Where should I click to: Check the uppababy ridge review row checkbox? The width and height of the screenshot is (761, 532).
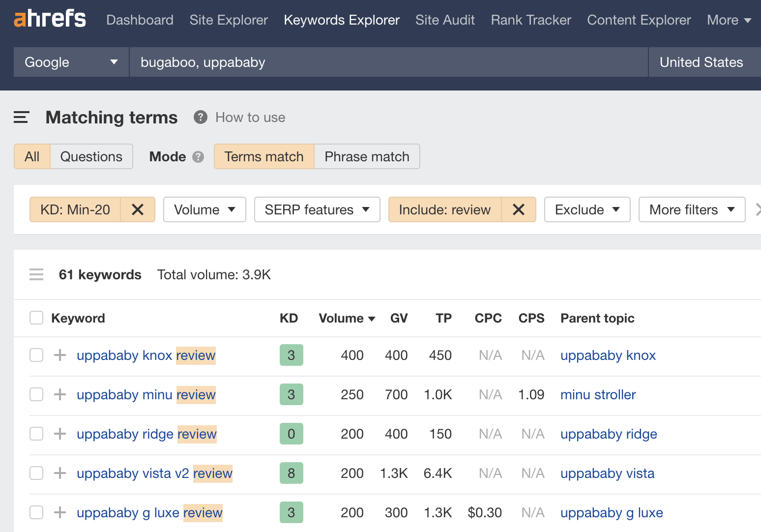coord(36,434)
